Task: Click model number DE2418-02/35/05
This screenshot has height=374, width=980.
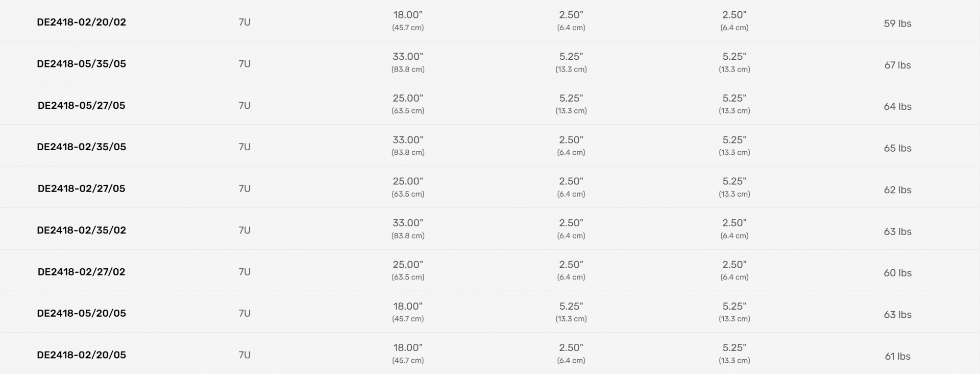Action: tap(81, 147)
